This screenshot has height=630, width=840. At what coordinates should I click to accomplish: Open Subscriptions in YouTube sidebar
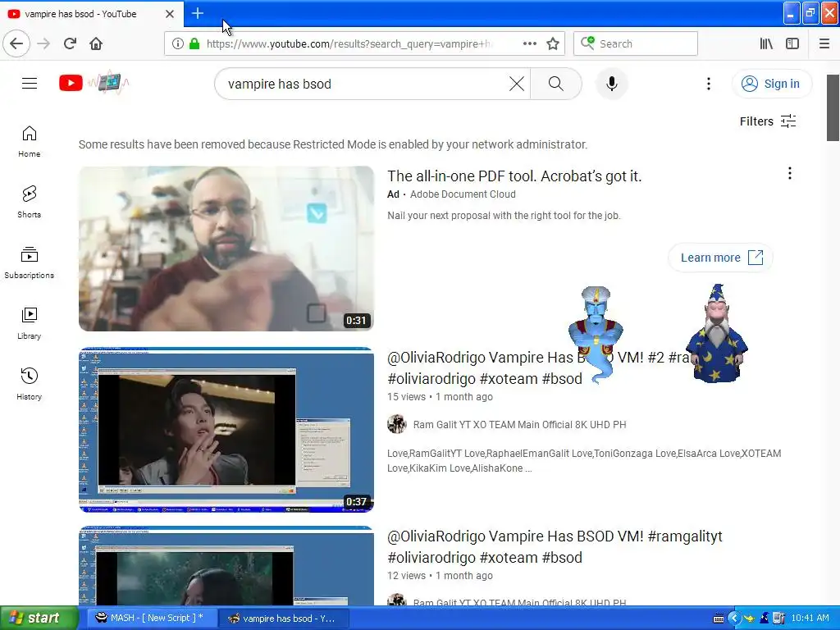[x=29, y=262]
